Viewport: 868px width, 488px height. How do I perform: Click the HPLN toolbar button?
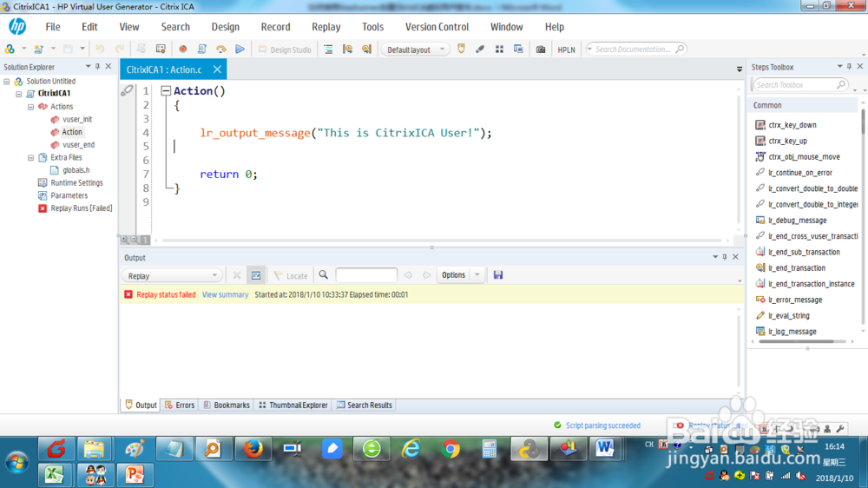566,49
